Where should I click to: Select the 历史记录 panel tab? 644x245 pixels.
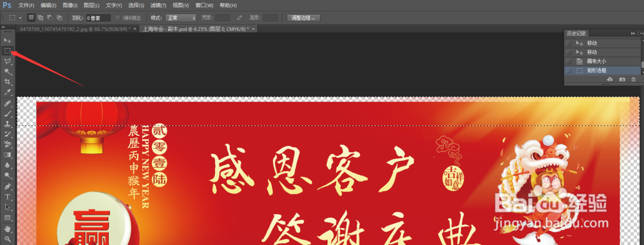point(576,33)
